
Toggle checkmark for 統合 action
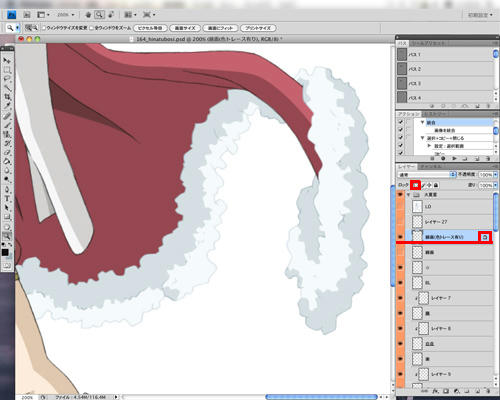pyautogui.click(x=400, y=122)
